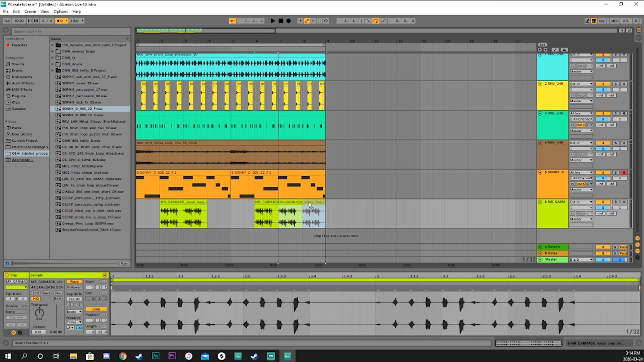The image size is (644, 362).
Task: Enable the arrangement loop switch
Action: [376, 21]
